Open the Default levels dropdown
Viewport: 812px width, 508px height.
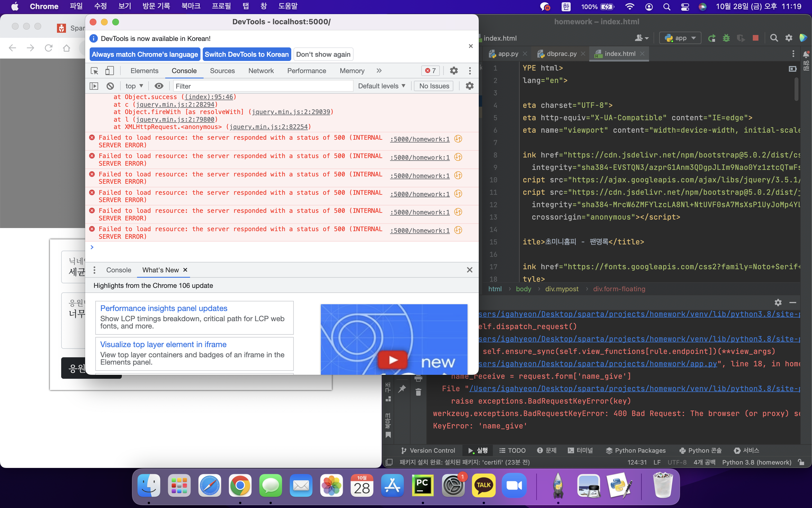point(382,86)
